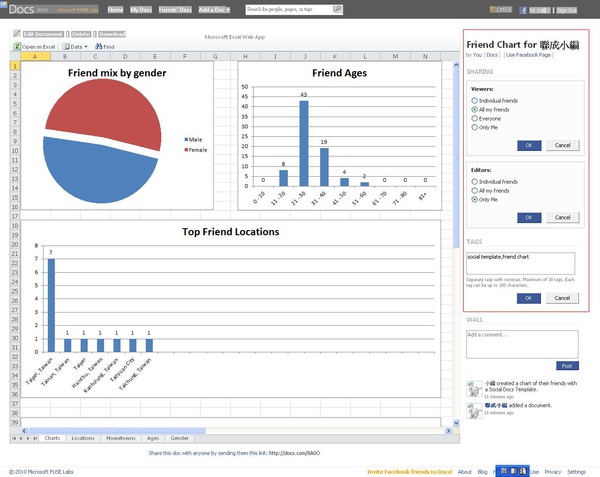Open the Data dropdown menu
Viewport: 600px width, 477px height.
pos(75,46)
